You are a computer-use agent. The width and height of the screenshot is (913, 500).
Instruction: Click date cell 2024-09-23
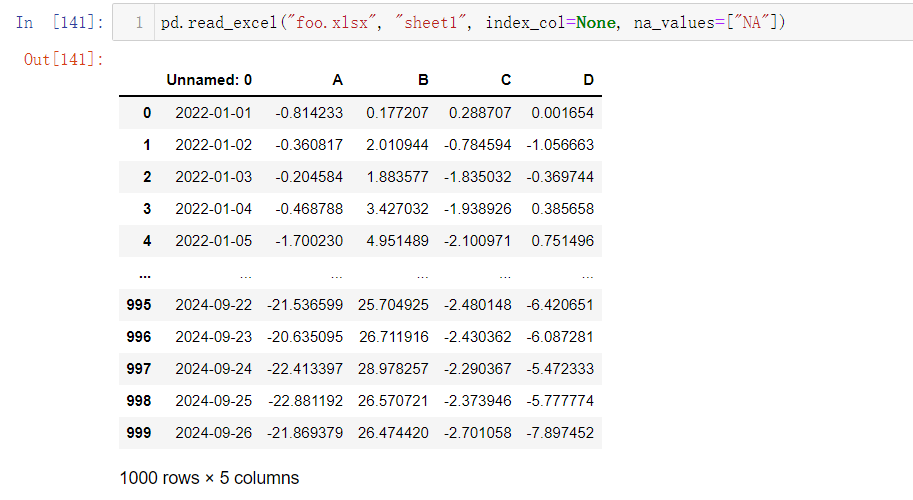(214, 337)
